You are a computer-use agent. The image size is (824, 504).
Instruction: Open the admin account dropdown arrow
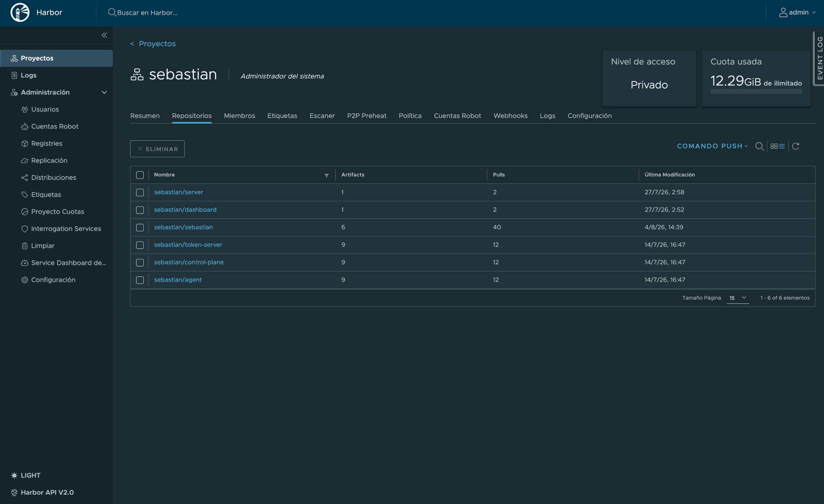coord(814,12)
